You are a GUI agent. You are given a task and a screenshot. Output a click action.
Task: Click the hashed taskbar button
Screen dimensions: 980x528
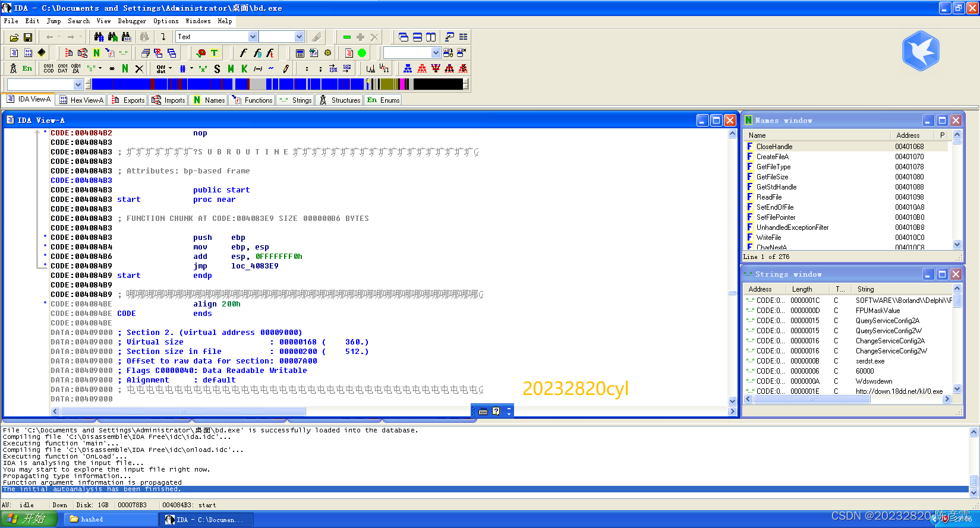tap(111, 519)
